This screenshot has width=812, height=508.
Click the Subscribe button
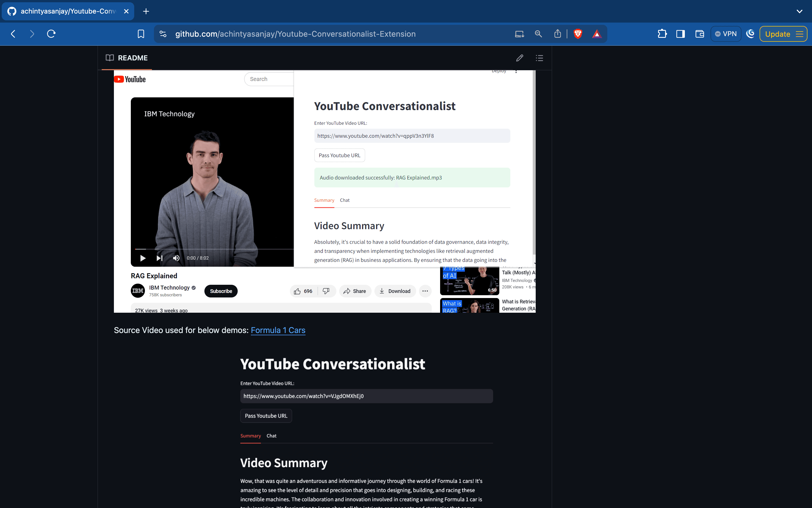(x=221, y=291)
